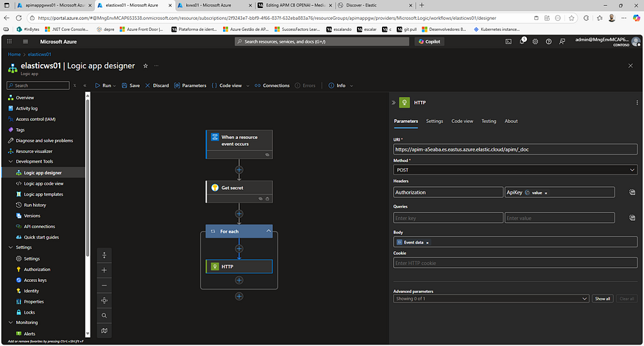Image resolution: width=644 pixels, height=346 pixels.
Task: Open Access keys in sidebar
Action: click(35, 280)
